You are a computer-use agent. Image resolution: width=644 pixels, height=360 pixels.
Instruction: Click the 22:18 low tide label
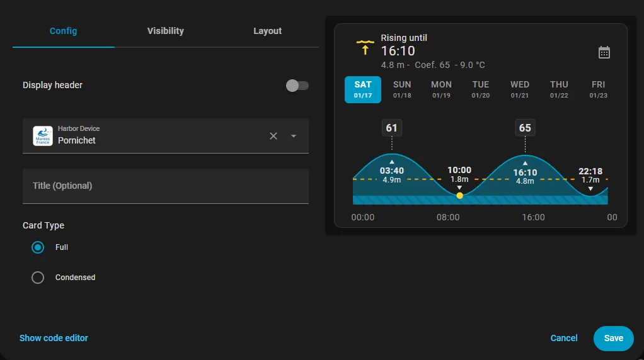tap(590, 171)
